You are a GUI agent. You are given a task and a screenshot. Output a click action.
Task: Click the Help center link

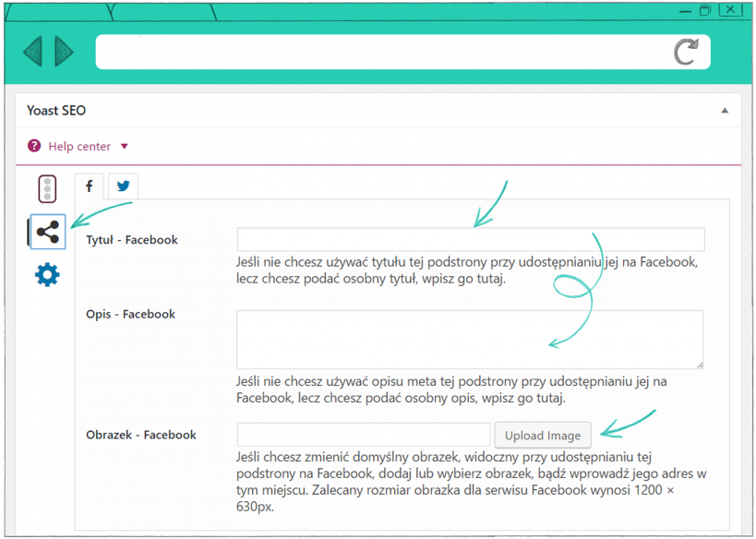pos(79,146)
